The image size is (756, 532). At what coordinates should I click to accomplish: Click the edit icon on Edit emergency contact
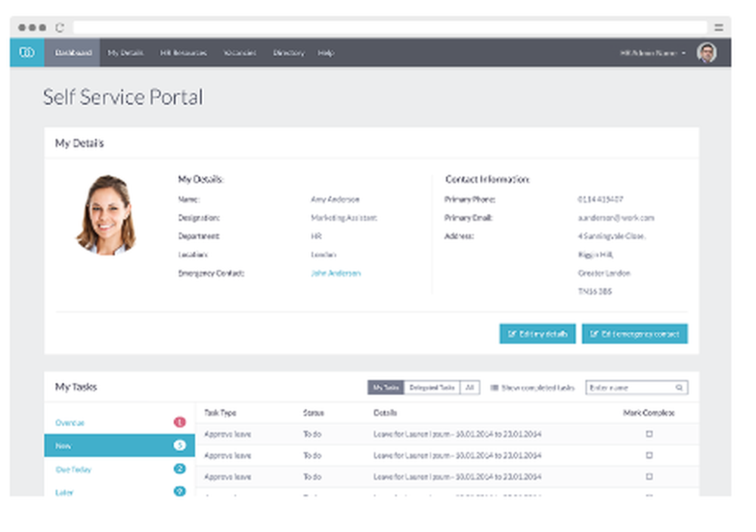coord(594,333)
